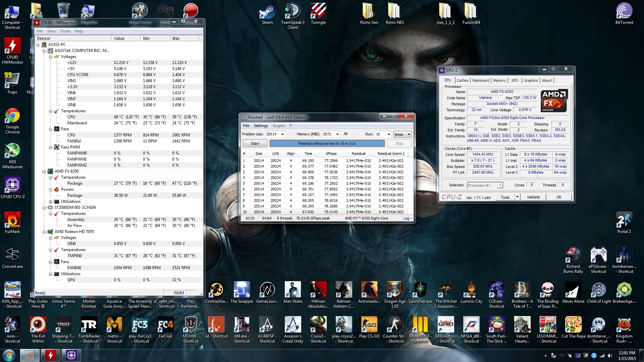Open the Problem size dropdown in LinX
The height and width of the screenshot is (362, 644).
click(x=282, y=134)
